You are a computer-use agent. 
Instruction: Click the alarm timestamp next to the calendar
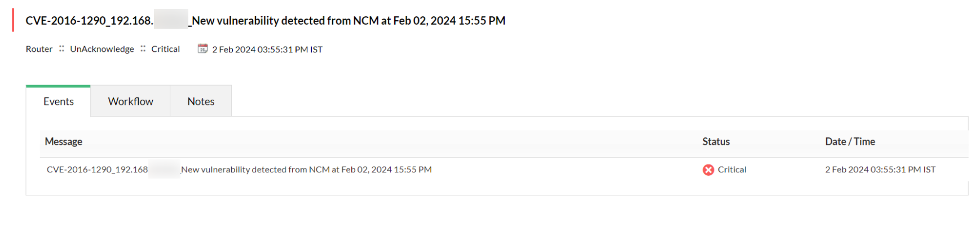point(267,50)
